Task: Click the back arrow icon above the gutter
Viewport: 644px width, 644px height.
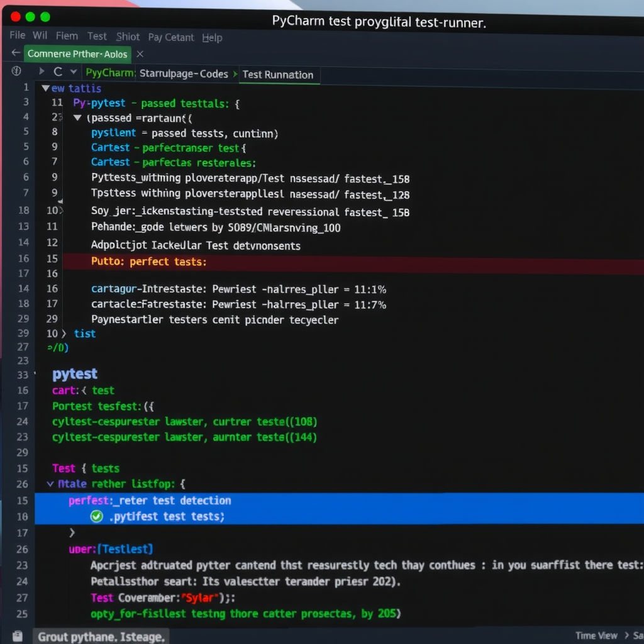Action: pos(14,53)
